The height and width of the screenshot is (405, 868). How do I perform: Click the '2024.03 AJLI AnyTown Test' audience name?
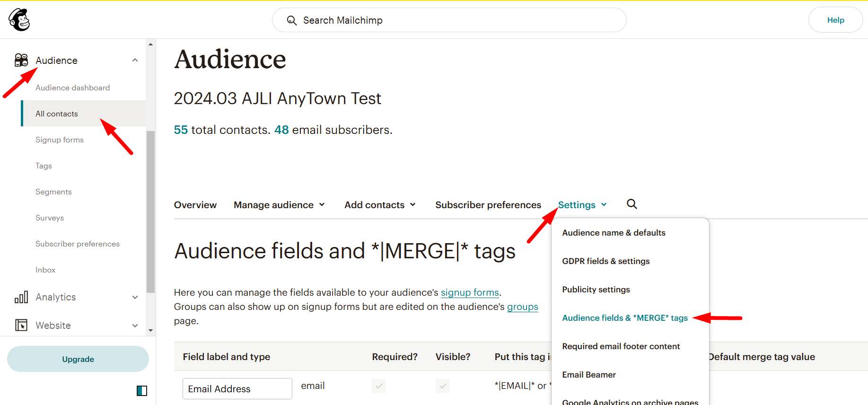[x=277, y=98]
